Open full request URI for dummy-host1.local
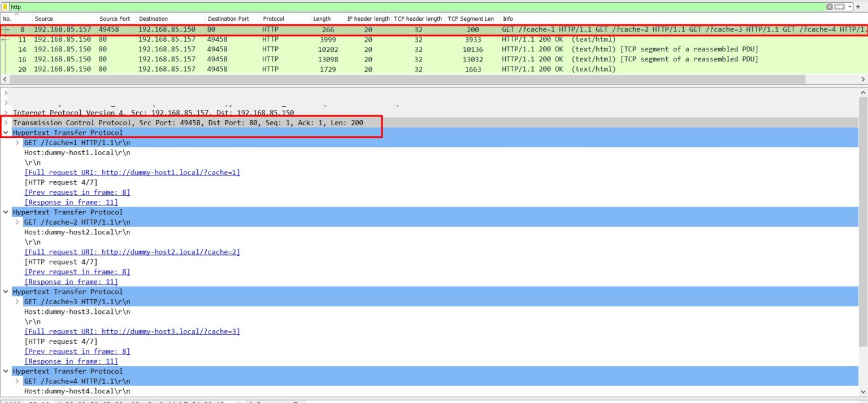Image resolution: width=868 pixels, height=403 pixels. [132, 172]
